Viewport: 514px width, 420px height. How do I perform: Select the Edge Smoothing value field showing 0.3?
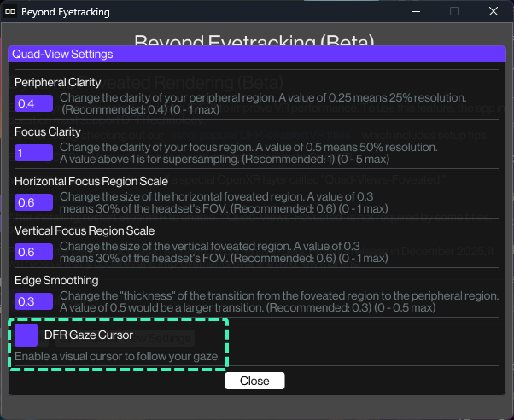coord(33,301)
